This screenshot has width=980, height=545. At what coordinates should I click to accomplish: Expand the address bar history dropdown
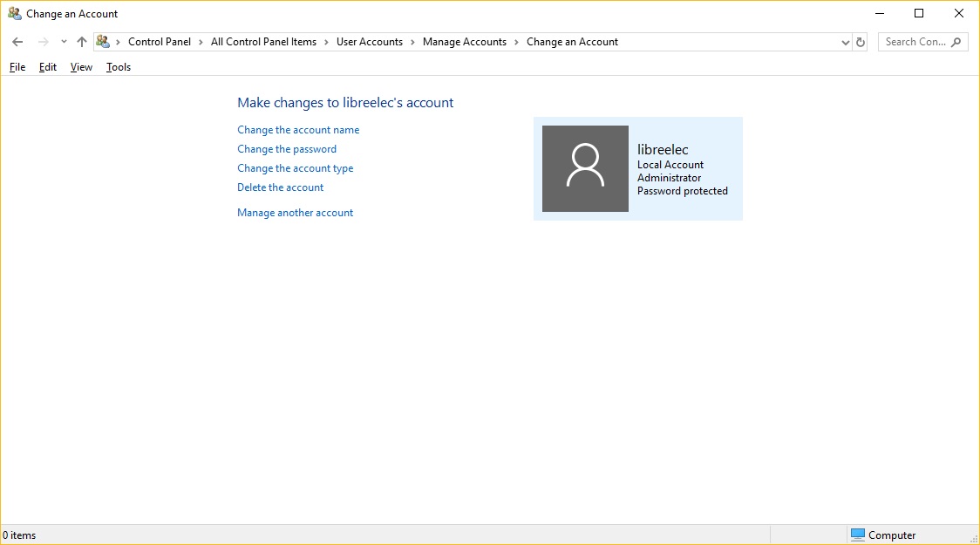point(845,42)
